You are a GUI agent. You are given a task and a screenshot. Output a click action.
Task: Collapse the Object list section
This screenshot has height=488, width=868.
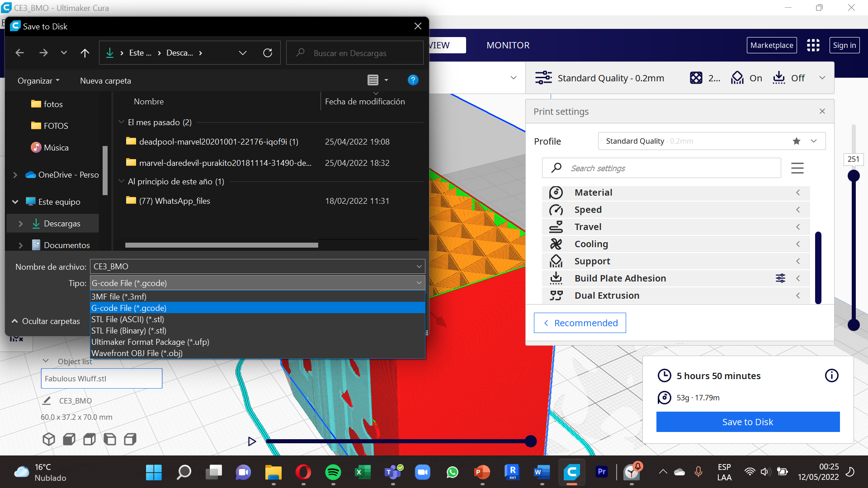(45, 361)
